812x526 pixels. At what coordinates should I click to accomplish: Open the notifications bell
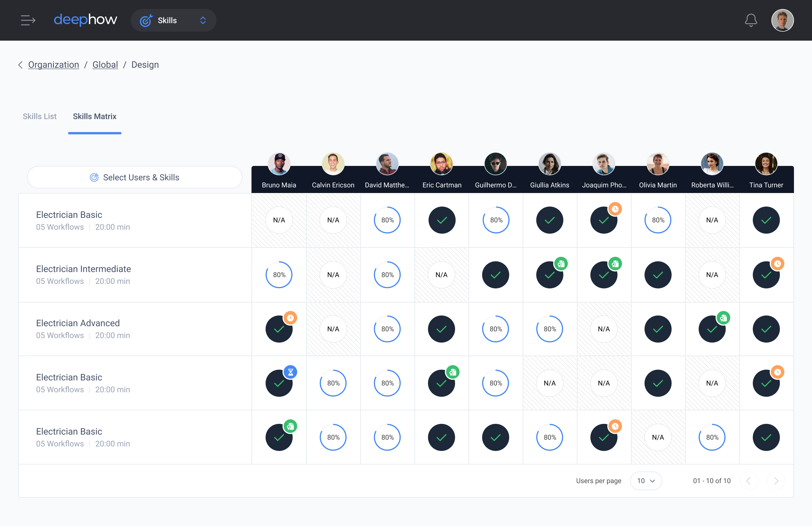(751, 20)
